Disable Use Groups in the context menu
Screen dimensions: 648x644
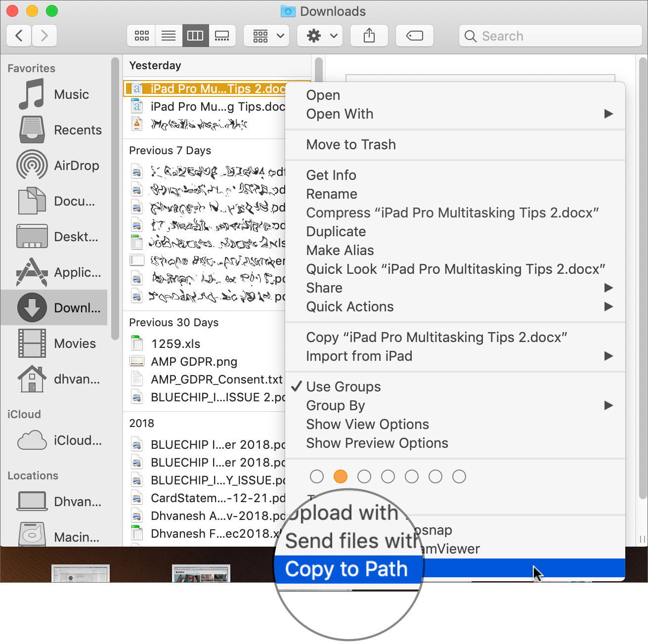pyautogui.click(x=343, y=386)
